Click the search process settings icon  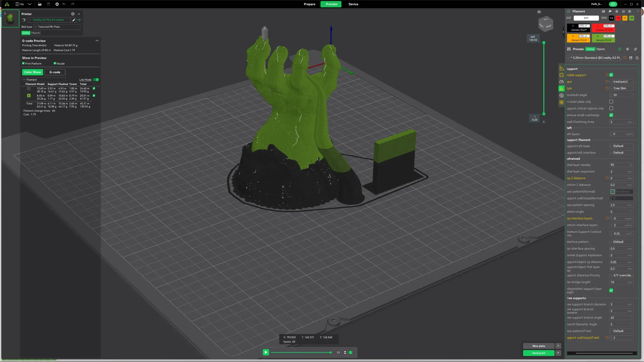tap(637, 58)
